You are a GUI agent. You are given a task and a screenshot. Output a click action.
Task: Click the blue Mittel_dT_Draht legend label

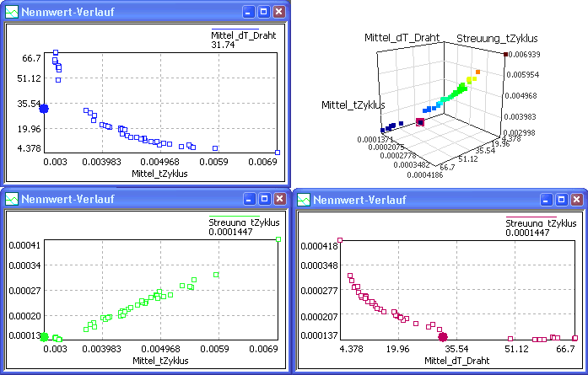coord(243,35)
